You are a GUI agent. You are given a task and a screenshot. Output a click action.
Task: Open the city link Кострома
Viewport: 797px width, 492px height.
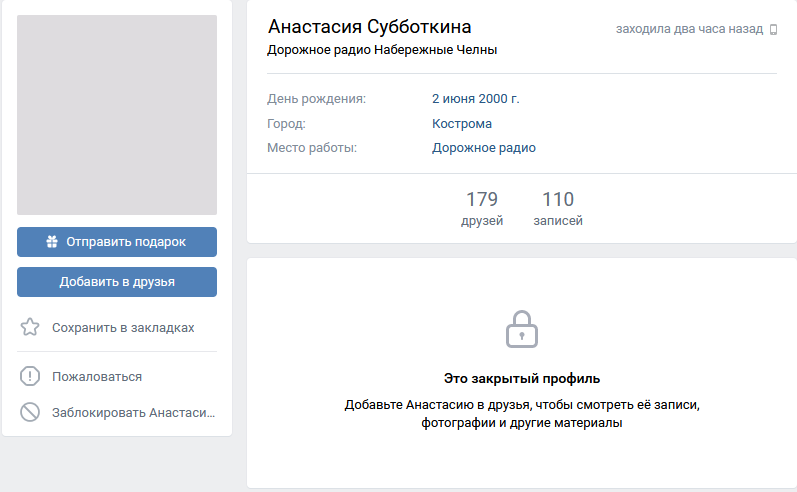tap(462, 124)
